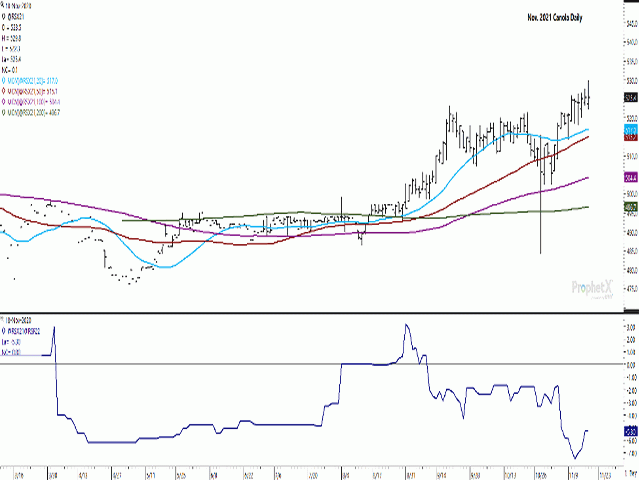Click the high value H= 529.8 in legend
Image resolution: width=640 pixels, height=480 pixels.
[11, 38]
